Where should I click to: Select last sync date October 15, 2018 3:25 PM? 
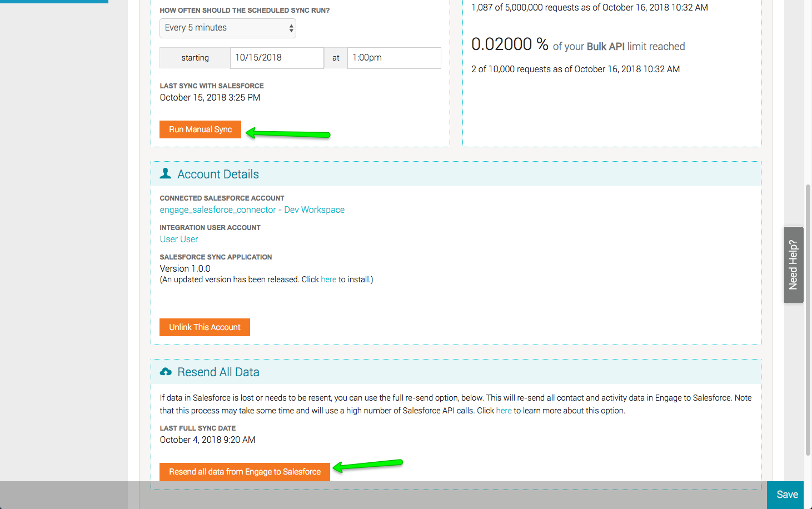(x=210, y=98)
